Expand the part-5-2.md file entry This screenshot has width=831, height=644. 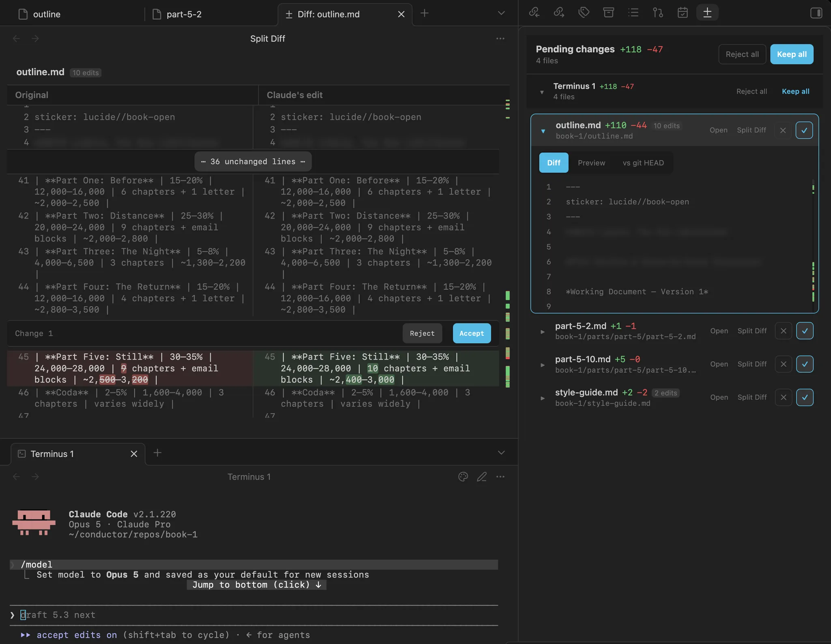point(543,332)
